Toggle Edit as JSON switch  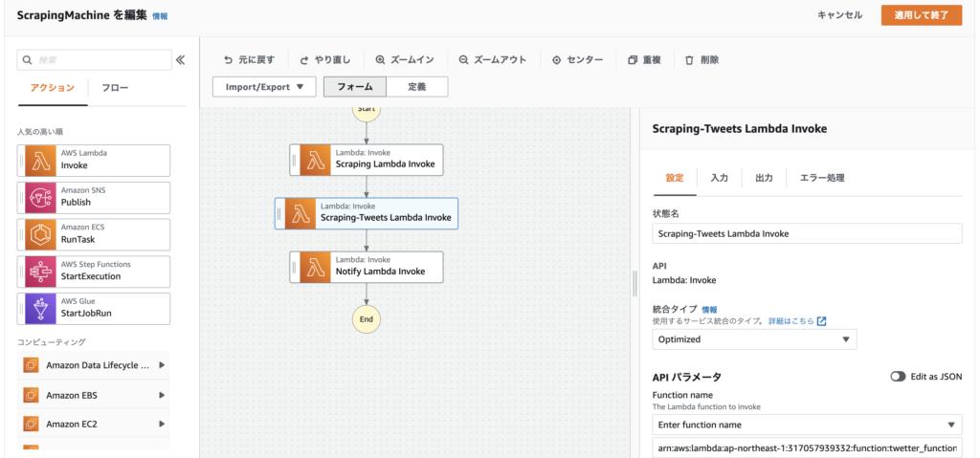(x=898, y=377)
